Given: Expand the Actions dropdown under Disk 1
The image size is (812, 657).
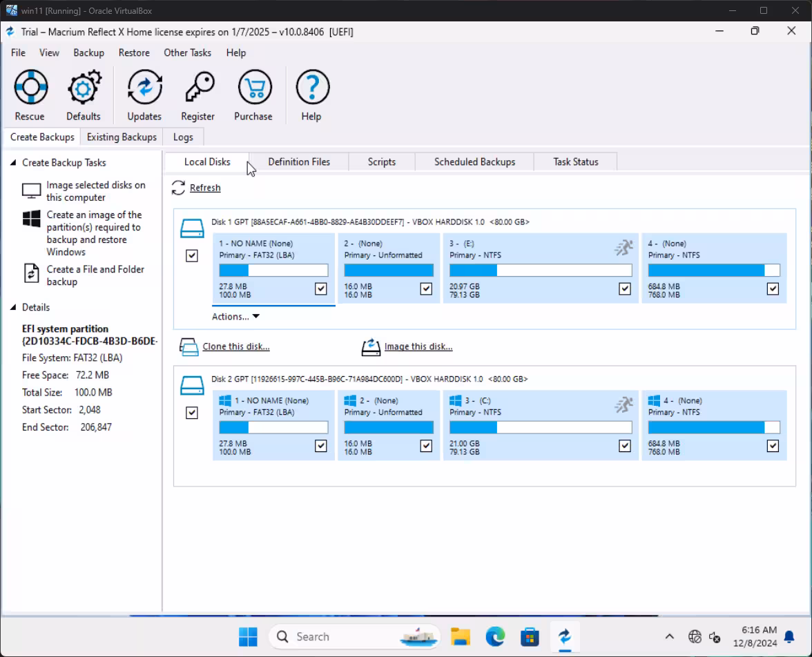Looking at the screenshot, I should pyautogui.click(x=235, y=316).
